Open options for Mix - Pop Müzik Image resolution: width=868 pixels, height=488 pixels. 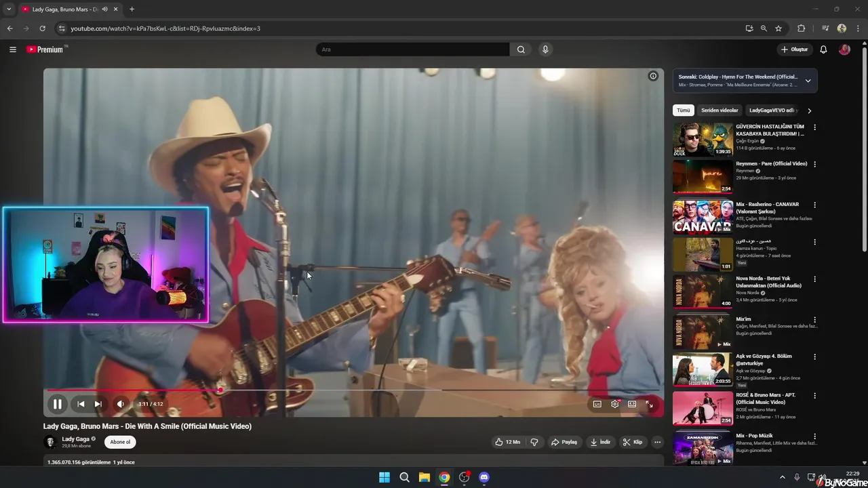click(x=815, y=436)
